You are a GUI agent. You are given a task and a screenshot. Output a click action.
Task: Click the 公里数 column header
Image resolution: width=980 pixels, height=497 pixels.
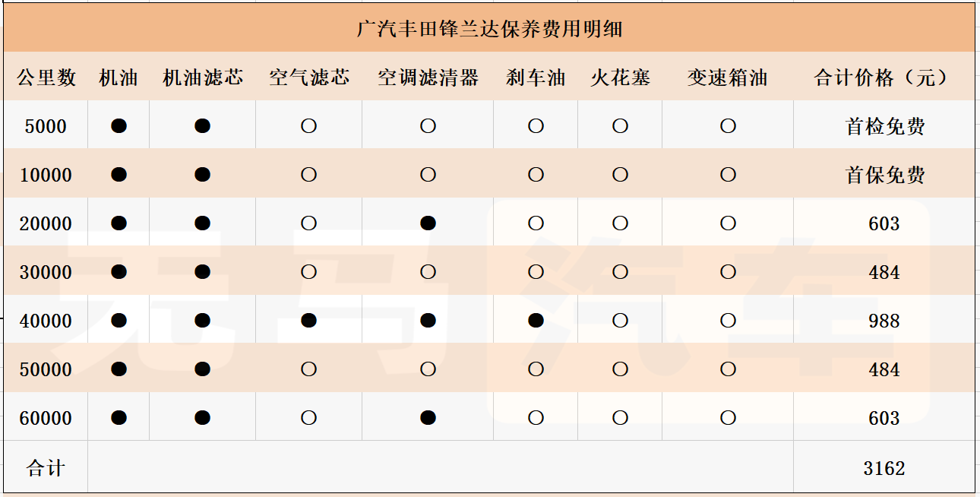(46, 78)
